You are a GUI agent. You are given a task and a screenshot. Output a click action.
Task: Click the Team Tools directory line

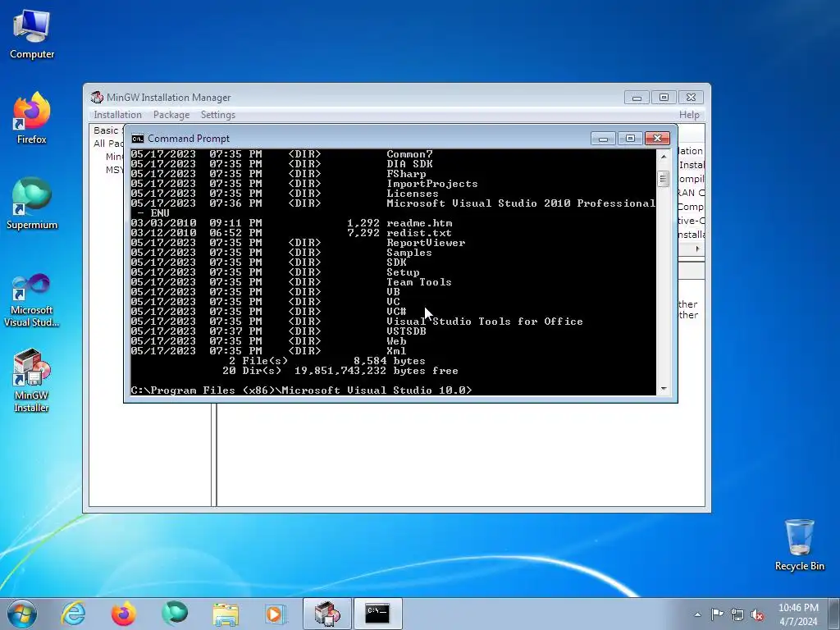click(x=291, y=282)
